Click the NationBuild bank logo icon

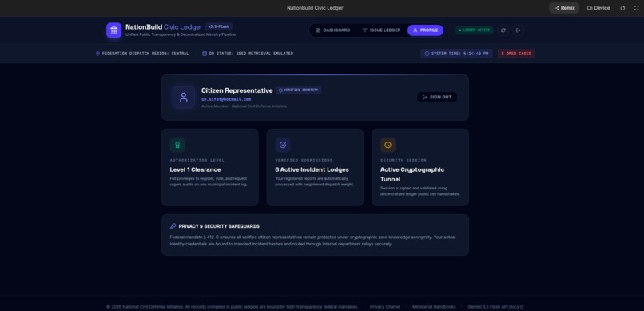[x=113, y=30]
